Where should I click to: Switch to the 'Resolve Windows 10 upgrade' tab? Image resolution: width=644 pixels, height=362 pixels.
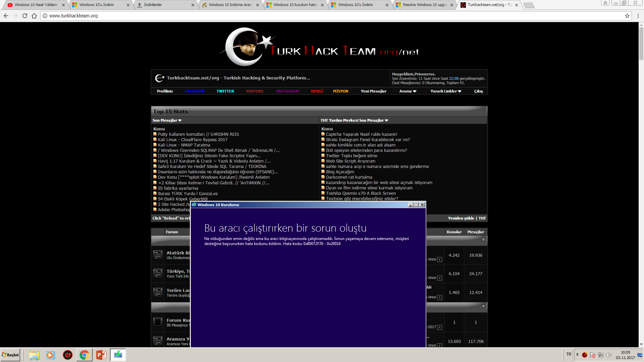pyautogui.click(x=425, y=5)
